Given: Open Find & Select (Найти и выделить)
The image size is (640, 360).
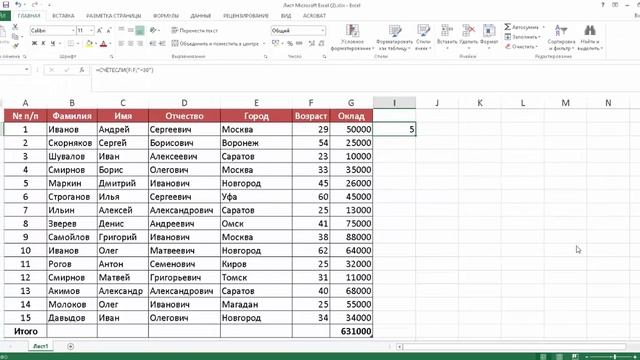Looking at the screenshot, I should pyautogui.click(x=590, y=37).
